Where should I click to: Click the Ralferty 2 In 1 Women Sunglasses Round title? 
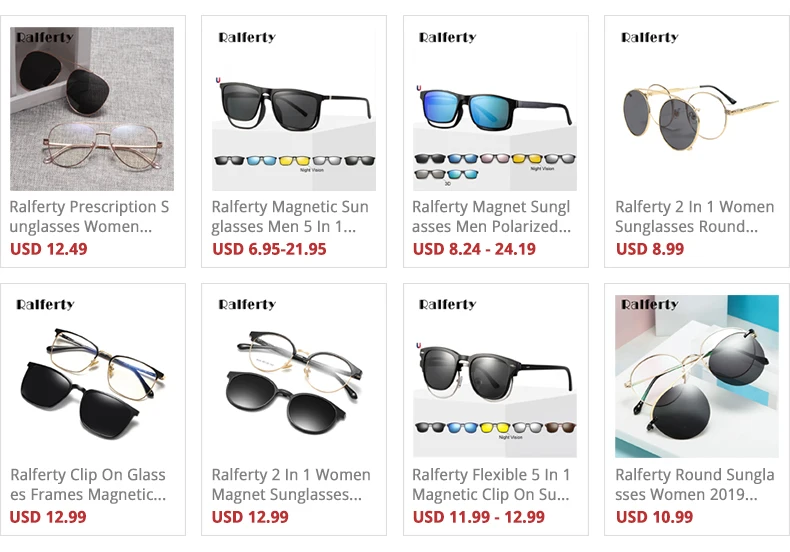(695, 217)
